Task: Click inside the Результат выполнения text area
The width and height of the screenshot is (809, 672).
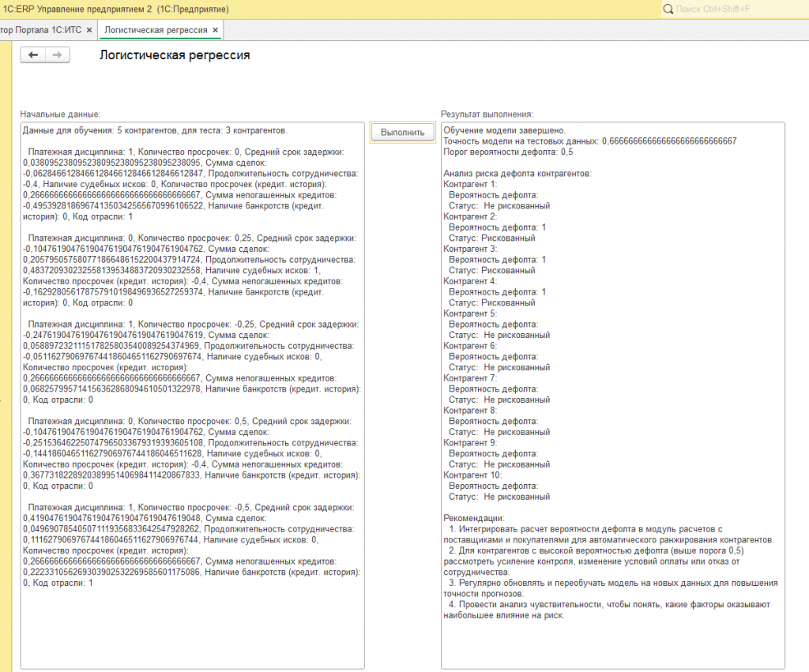Action: [613, 396]
